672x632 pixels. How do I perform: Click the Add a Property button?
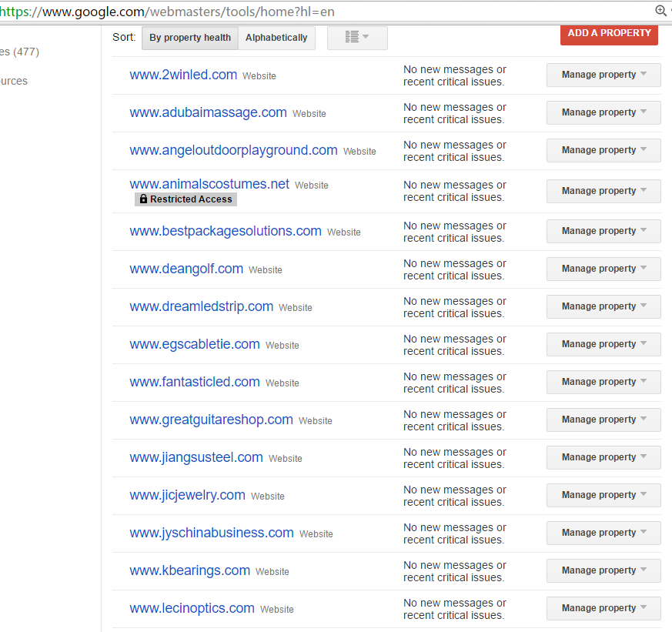point(609,34)
